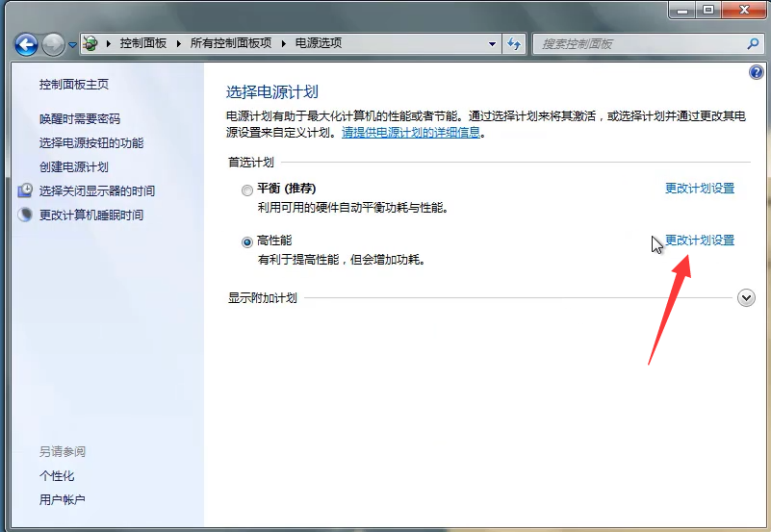Open 创建电源计划 in the left sidebar

click(x=74, y=167)
